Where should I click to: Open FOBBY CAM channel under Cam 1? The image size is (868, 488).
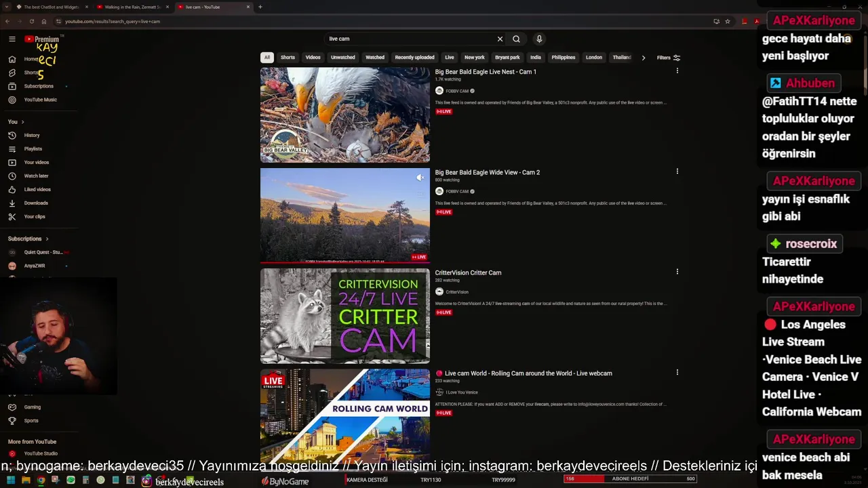point(457,91)
